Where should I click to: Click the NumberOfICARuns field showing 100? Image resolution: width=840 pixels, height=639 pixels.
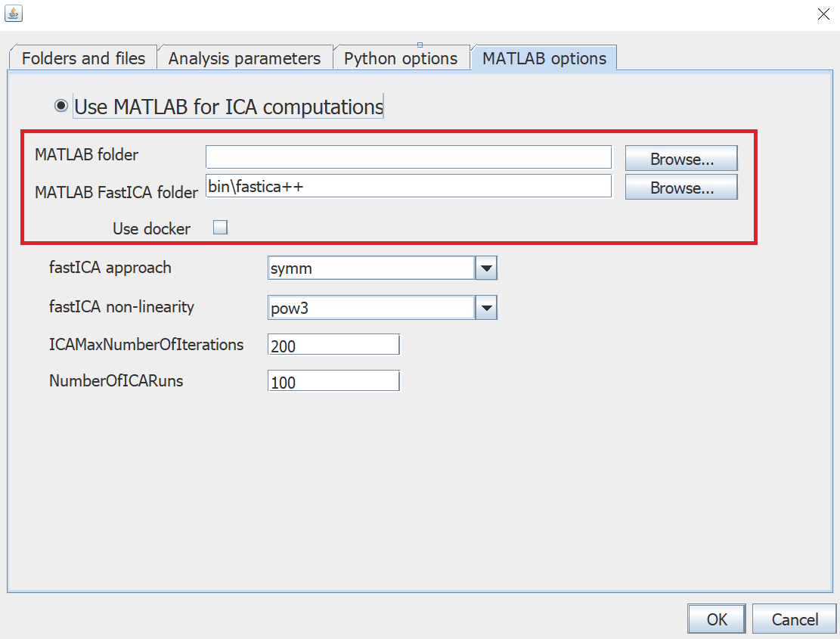pos(333,380)
